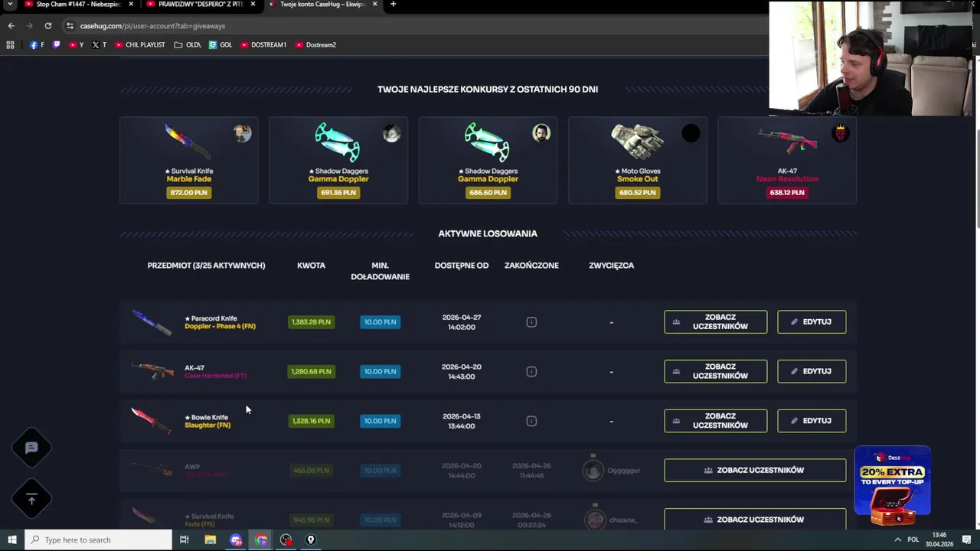Open the chat bubble icon on left side
Viewport: 980px width, 551px height.
coord(31,448)
